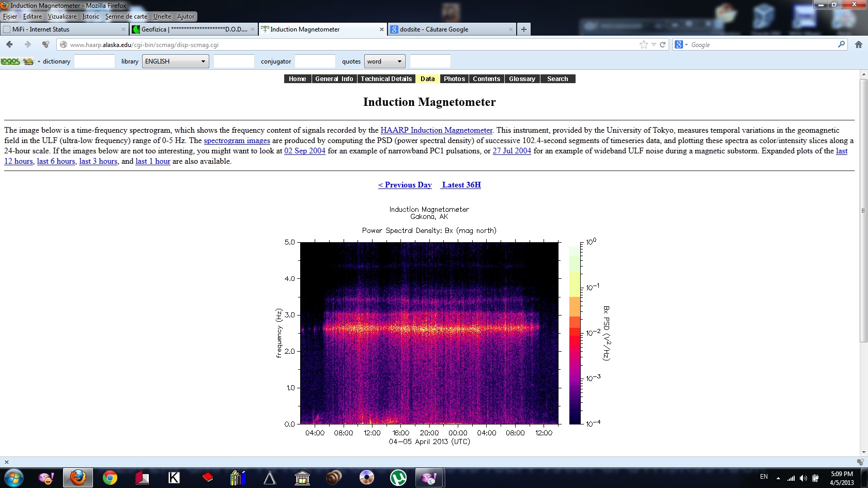Click the magnifier search icon in search box
The width and height of the screenshot is (868, 488).
pyautogui.click(x=841, y=44)
